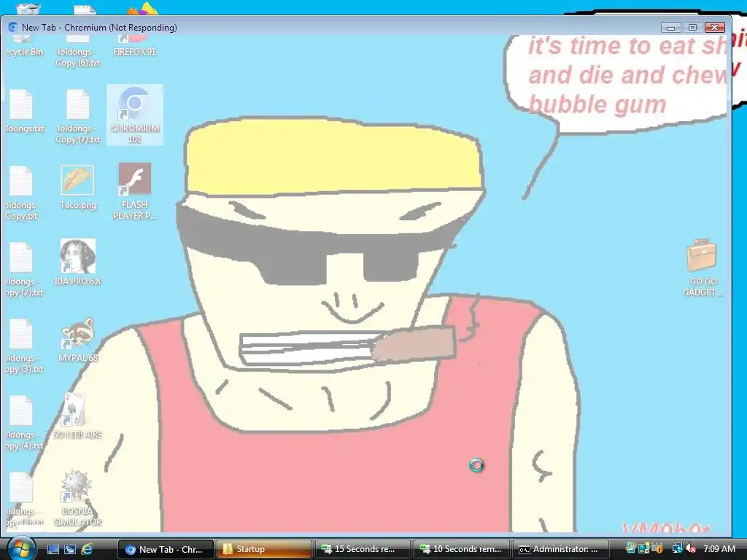Open the Startup folder taskbar button

click(x=264, y=549)
